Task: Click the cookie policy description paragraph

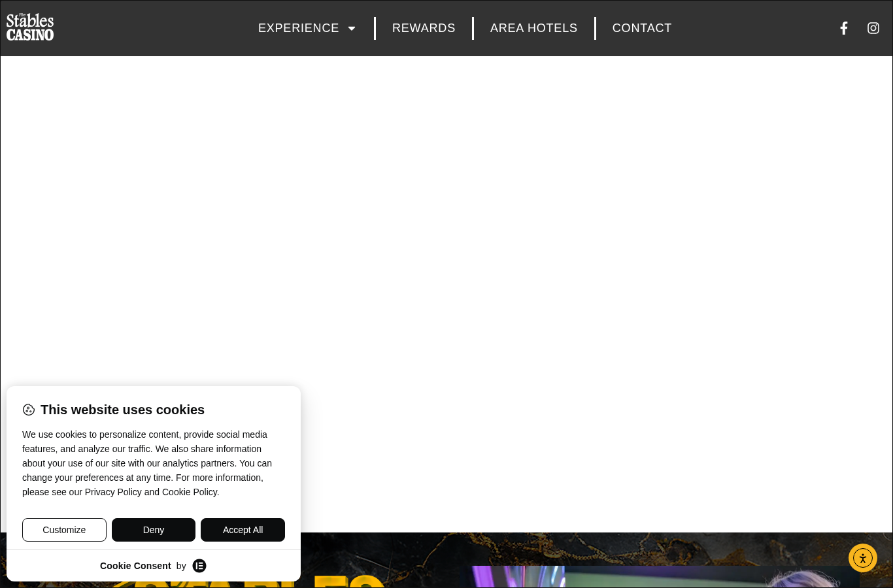Action: (147, 463)
